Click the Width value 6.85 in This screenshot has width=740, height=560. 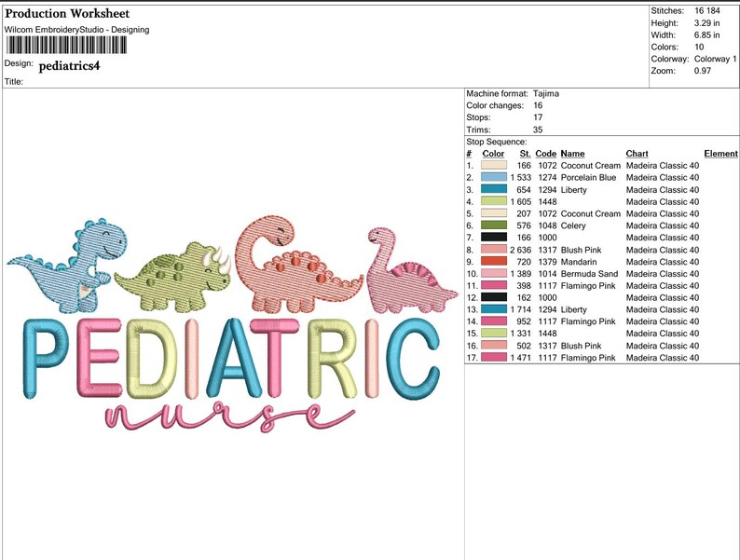(707, 34)
